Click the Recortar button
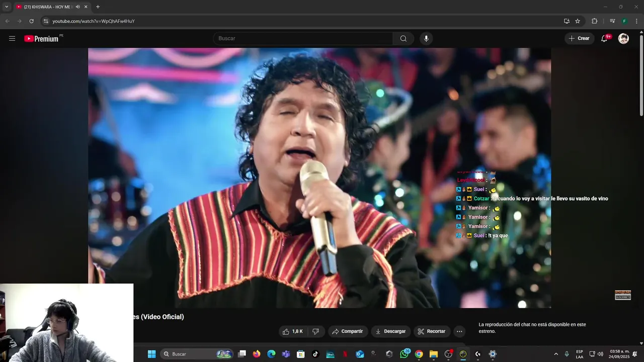Image resolution: width=644 pixels, height=362 pixels. pos(432,331)
